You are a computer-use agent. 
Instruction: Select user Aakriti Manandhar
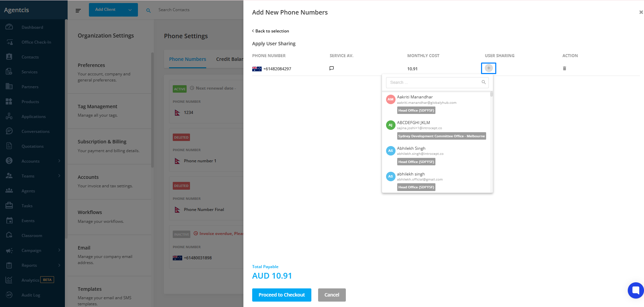(x=436, y=104)
